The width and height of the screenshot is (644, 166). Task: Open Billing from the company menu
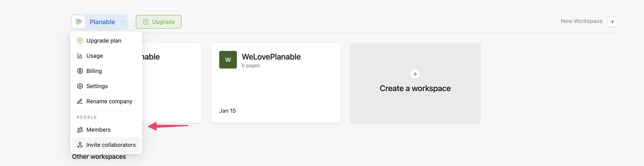(94, 71)
